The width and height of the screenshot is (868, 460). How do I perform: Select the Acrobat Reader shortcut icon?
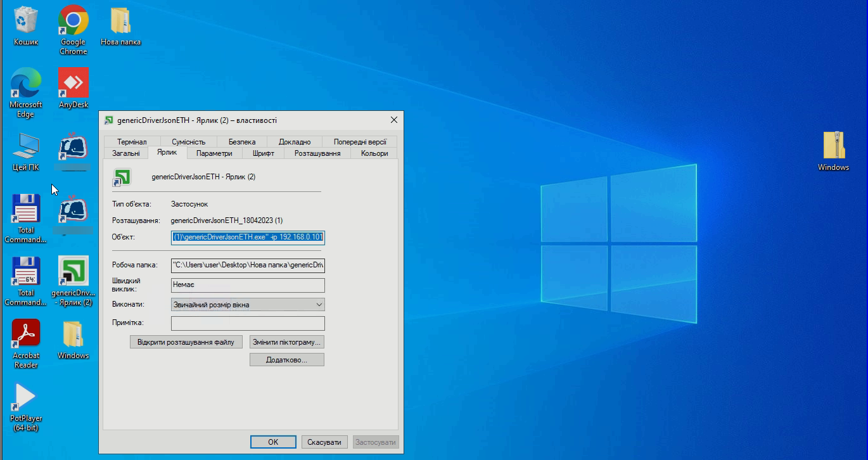click(x=26, y=334)
